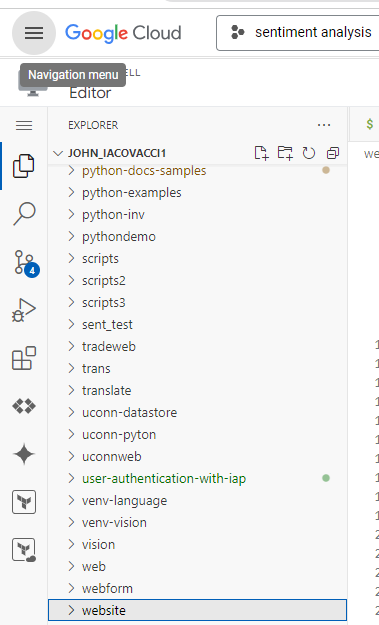Select the translate folder
379x625 pixels.
pos(198,391)
